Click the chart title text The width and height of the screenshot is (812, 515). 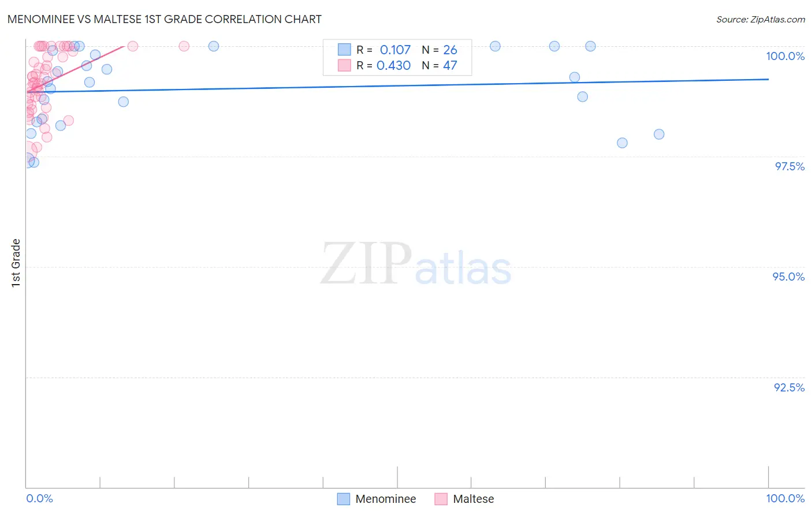165,19
